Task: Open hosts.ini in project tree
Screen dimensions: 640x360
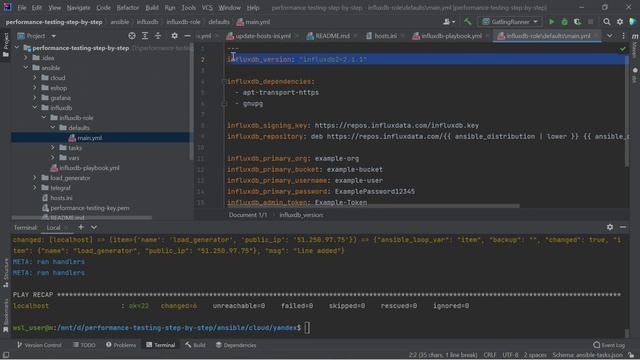Action: (61, 198)
